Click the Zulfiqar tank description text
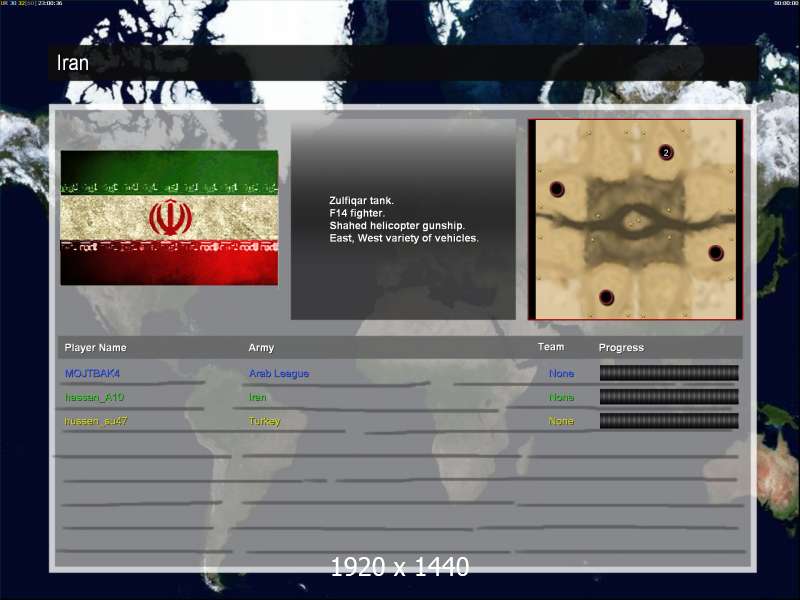This screenshot has width=800, height=600. pyautogui.click(x=361, y=201)
